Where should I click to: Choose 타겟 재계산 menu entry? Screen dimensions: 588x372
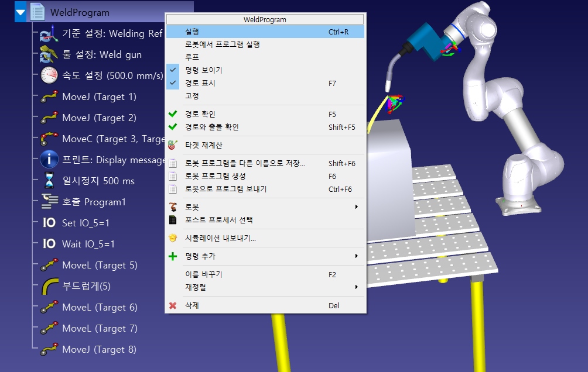265,145
